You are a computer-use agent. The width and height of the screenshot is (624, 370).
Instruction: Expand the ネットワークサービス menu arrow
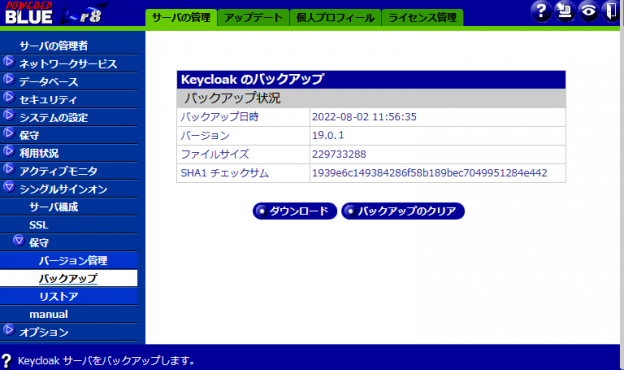[9, 62]
